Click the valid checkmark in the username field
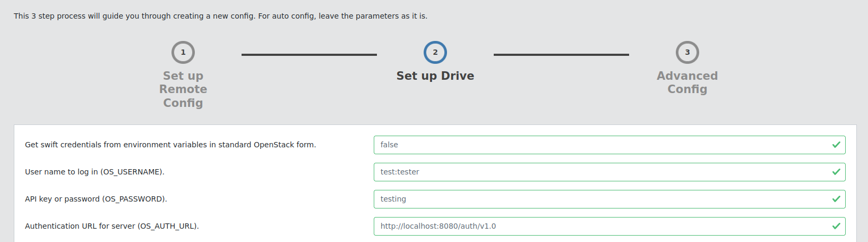The width and height of the screenshot is (868, 242). point(836,172)
